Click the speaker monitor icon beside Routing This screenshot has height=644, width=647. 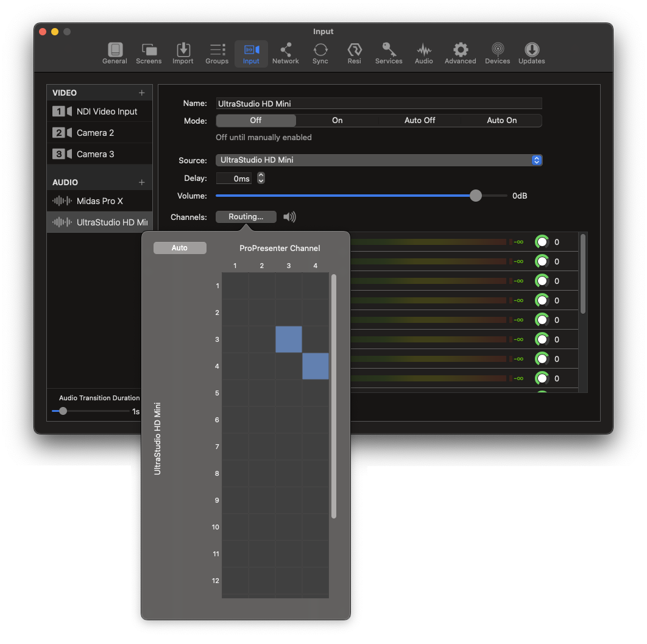[x=289, y=217]
